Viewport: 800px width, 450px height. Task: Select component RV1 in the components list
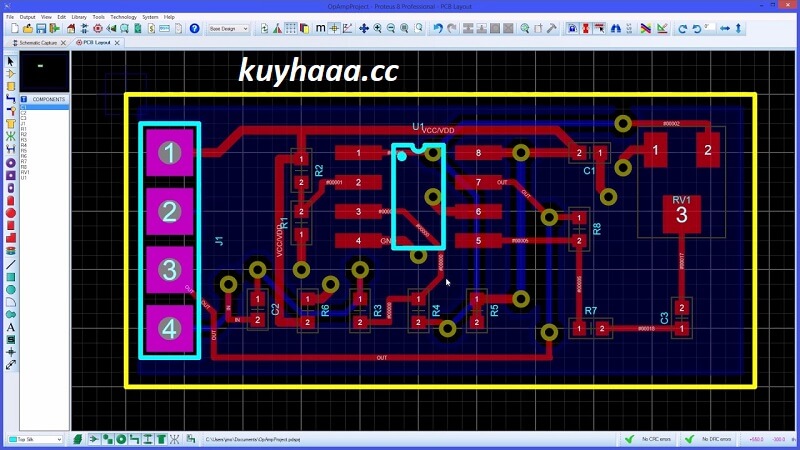point(25,172)
